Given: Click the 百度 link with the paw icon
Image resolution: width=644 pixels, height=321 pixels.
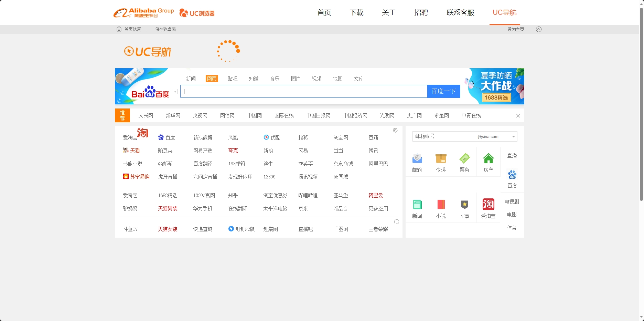Looking at the screenshot, I should [x=167, y=137].
